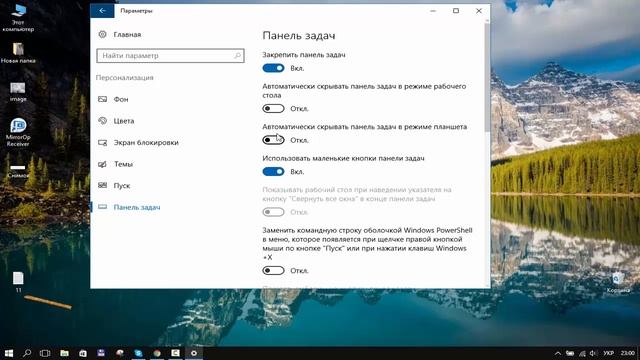Viewport: 640px width, 360px height.
Task: Open the Windows Start button
Action: click(x=9, y=353)
